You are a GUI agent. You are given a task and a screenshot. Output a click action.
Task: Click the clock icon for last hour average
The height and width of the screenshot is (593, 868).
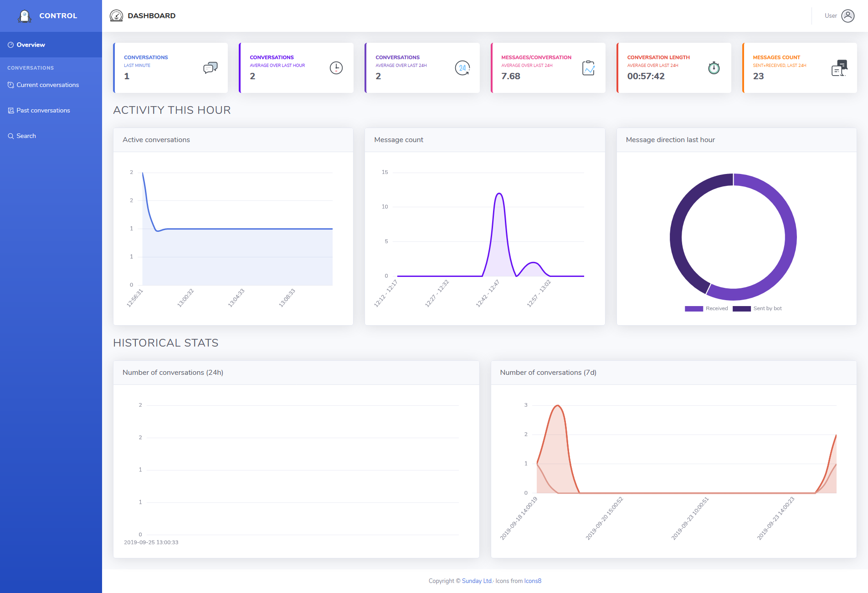336,68
